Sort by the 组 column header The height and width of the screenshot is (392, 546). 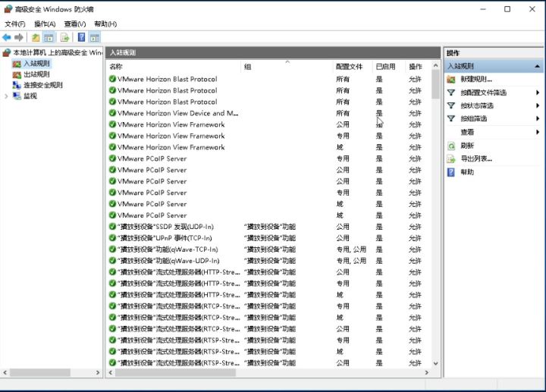[x=287, y=67]
